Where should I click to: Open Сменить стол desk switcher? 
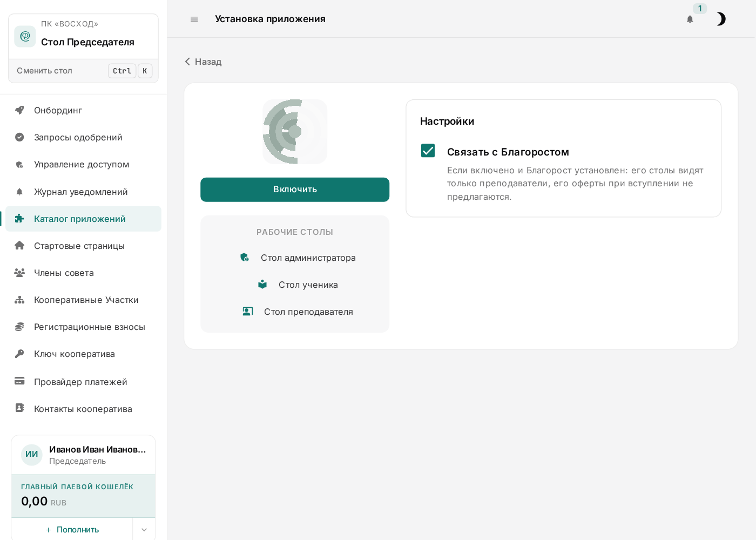[84, 71]
